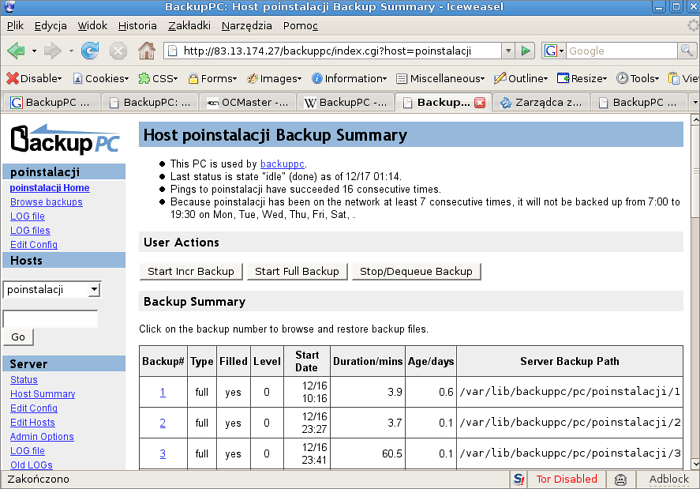
Task: Click the Stop/Dequeue Backup button
Action: 416,271
